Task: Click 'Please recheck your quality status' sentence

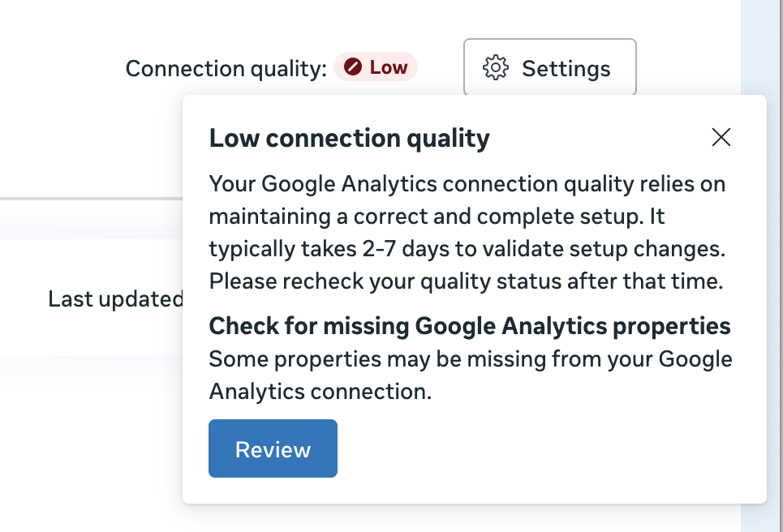Action: pos(466,281)
